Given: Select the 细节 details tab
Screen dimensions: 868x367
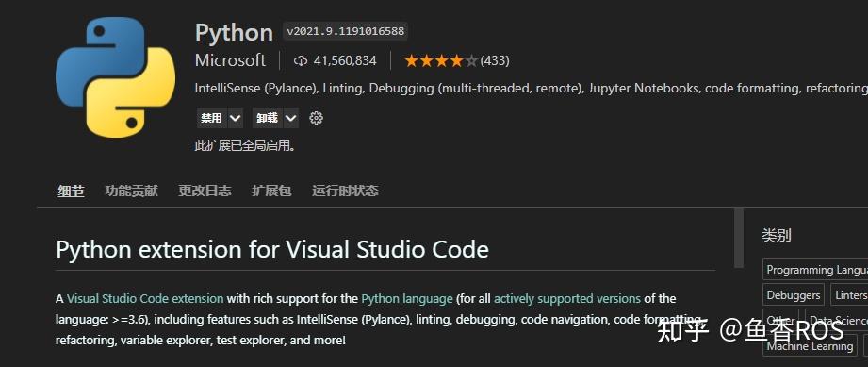Looking at the screenshot, I should click(71, 192).
